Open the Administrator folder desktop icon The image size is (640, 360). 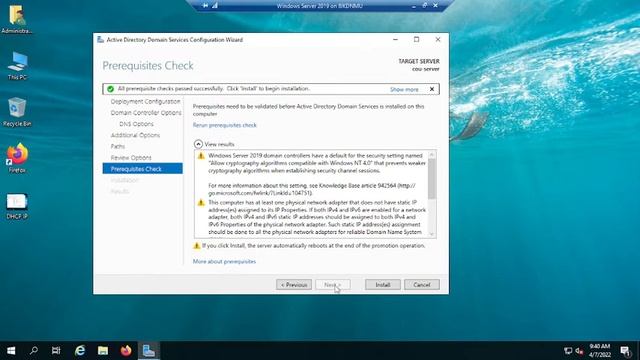click(17, 19)
